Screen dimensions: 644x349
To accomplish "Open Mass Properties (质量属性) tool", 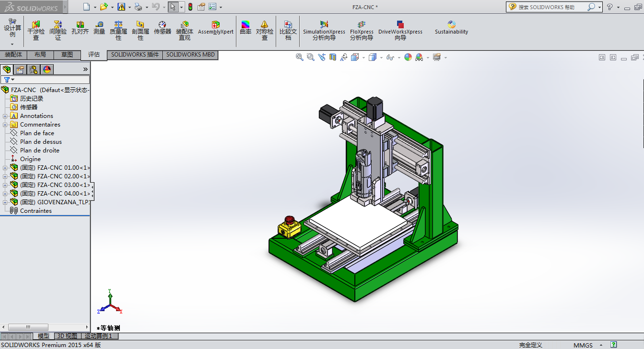I will [x=118, y=30].
